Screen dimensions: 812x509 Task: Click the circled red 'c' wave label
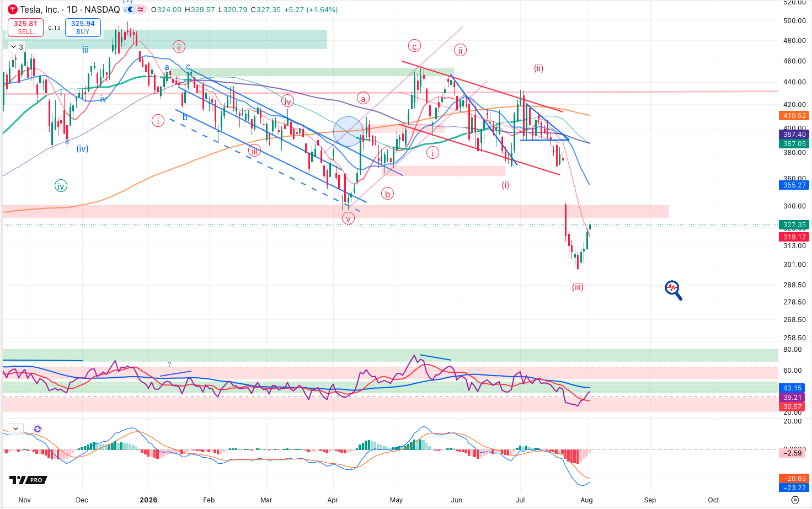414,46
